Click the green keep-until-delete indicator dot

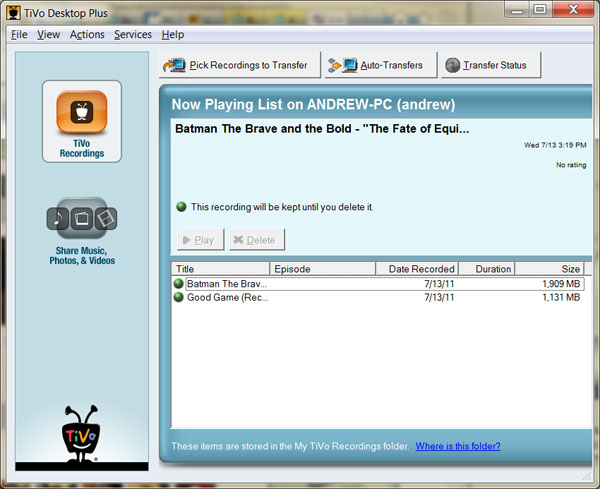click(181, 207)
